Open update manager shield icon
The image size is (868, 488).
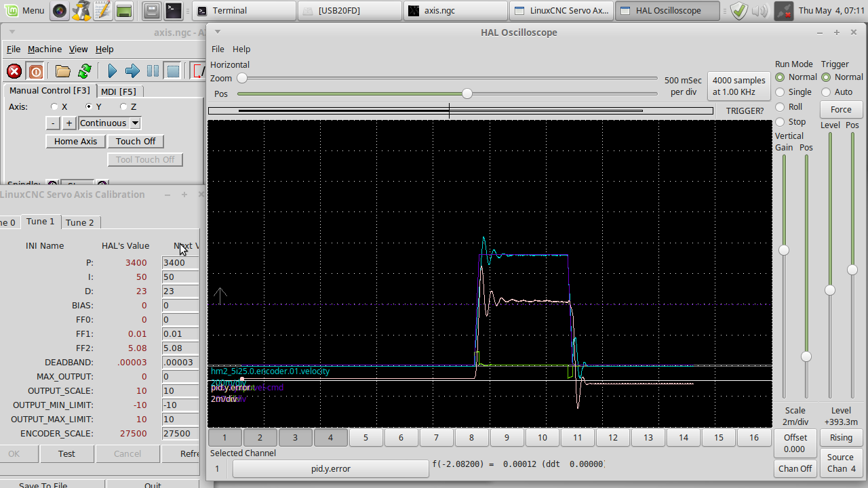click(x=739, y=10)
